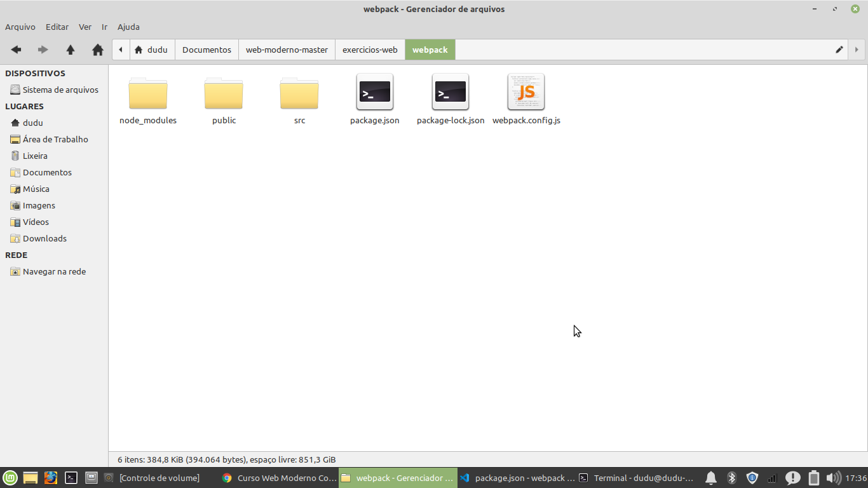
Task: Open Lixeira in sidebar
Action: 54,156
